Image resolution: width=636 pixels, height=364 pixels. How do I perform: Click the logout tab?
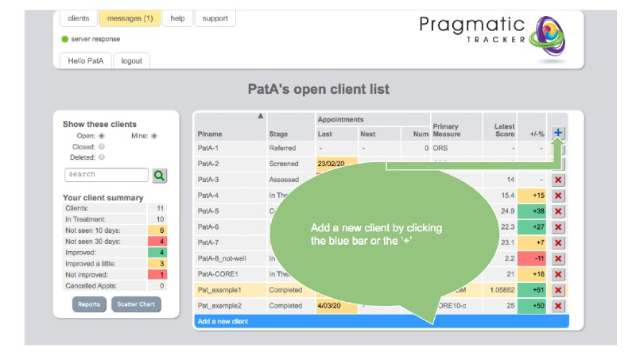pyautogui.click(x=132, y=60)
